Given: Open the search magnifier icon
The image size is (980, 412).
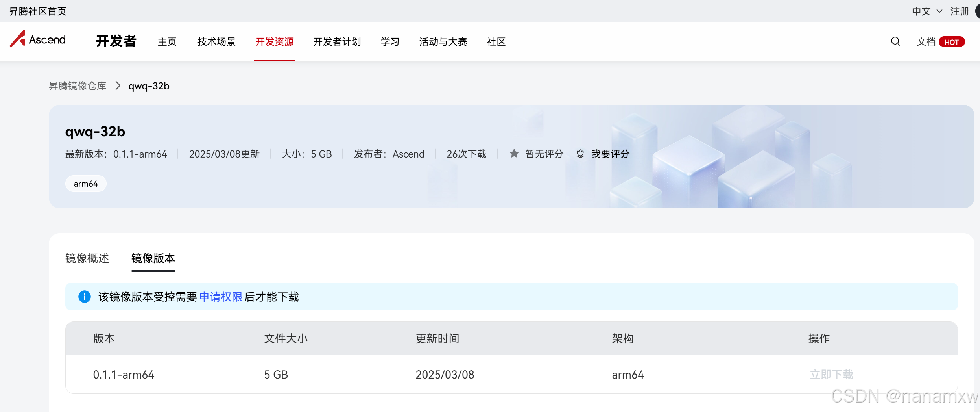Looking at the screenshot, I should click(x=895, y=41).
